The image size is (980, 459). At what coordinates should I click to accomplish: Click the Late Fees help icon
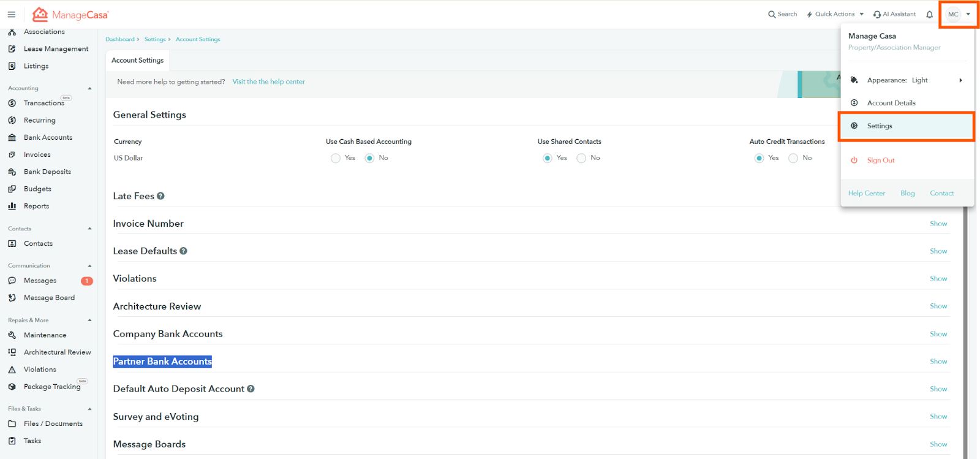click(x=160, y=196)
